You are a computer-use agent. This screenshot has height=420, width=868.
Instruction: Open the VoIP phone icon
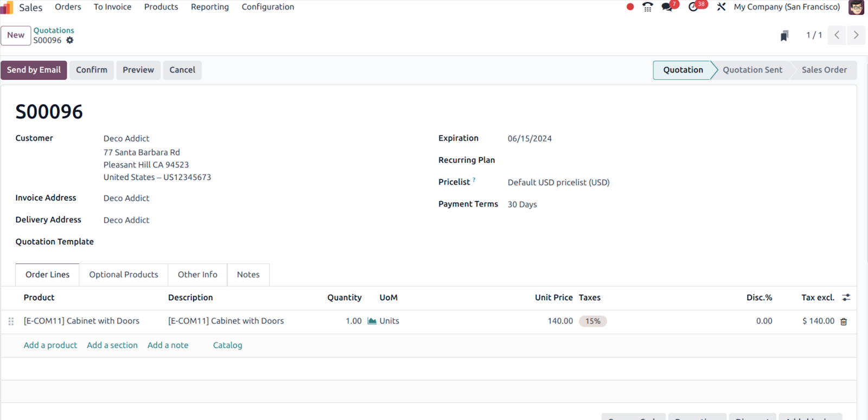[x=648, y=7]
